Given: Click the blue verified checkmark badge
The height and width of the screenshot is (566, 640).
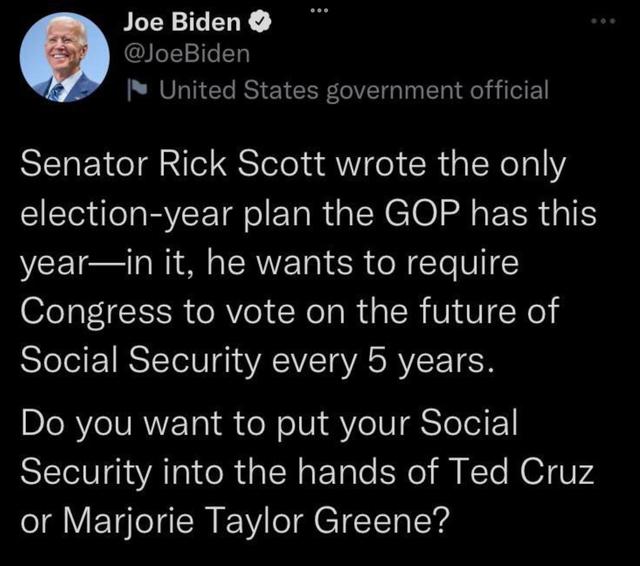Looking at the screenshot, I should pos(260,22).
